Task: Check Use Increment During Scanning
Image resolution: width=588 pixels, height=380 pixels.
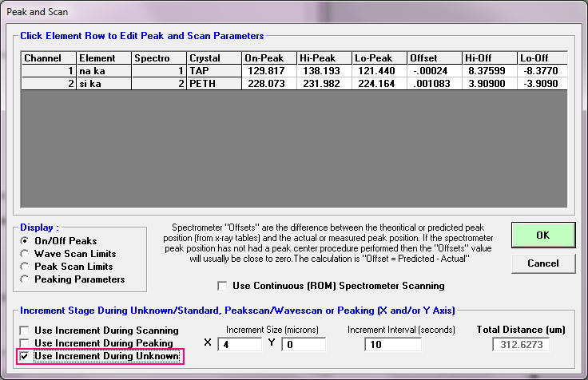Action: [x=26, y=331]
